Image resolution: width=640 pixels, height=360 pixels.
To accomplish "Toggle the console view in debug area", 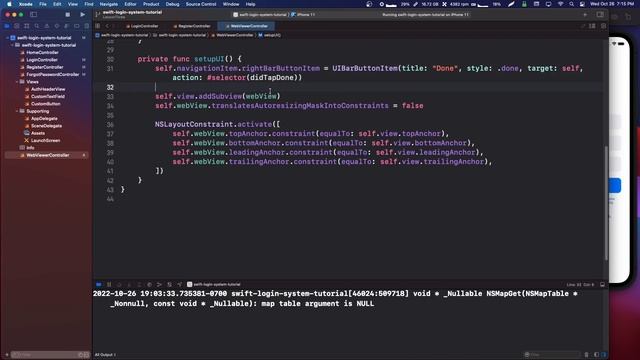I will pyautogui.click(x=604, y=355).
